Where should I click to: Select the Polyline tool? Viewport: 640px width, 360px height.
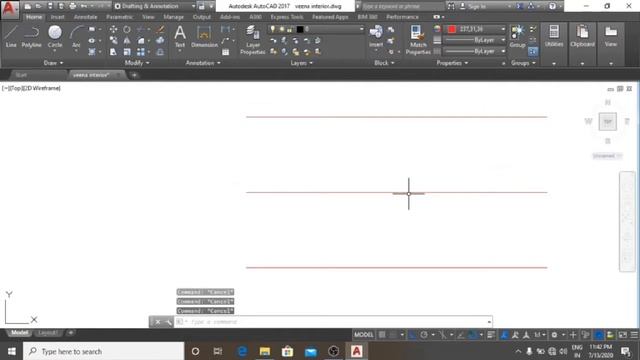(31, 37)
